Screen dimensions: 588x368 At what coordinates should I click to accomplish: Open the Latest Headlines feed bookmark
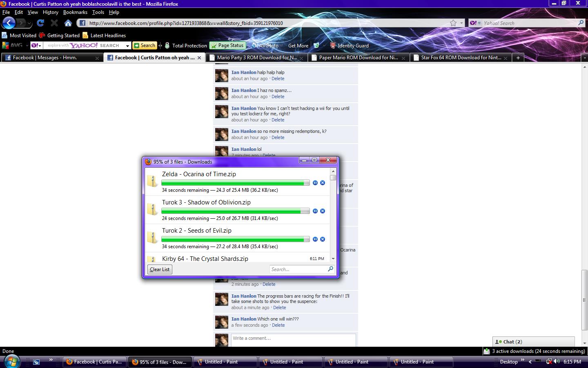tap(104, 36)
